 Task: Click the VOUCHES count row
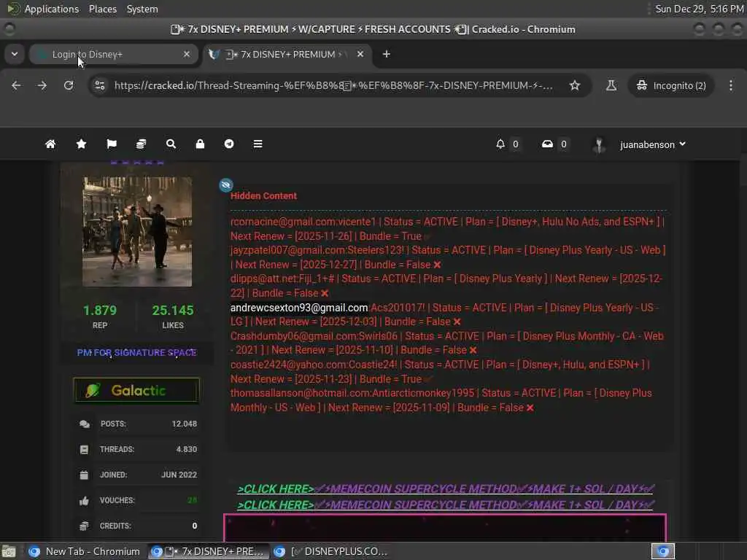tap(138, 500)
